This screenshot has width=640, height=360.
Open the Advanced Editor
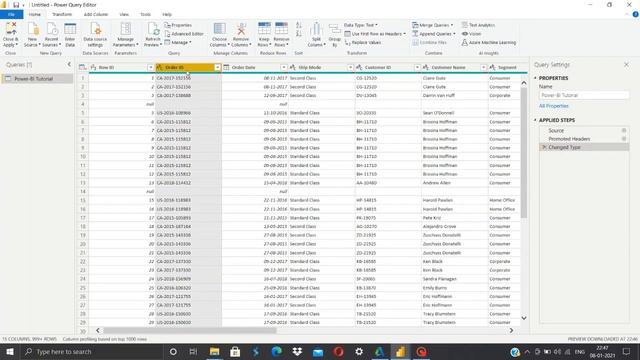pos(184,34)
